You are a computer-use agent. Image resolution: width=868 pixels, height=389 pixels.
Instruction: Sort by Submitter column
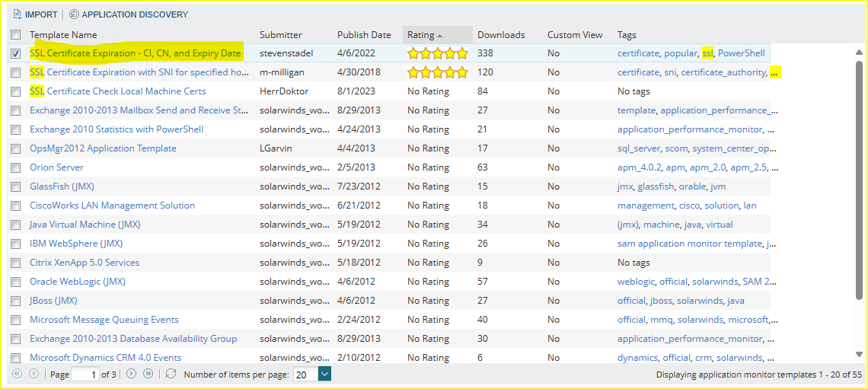[281, 34]
